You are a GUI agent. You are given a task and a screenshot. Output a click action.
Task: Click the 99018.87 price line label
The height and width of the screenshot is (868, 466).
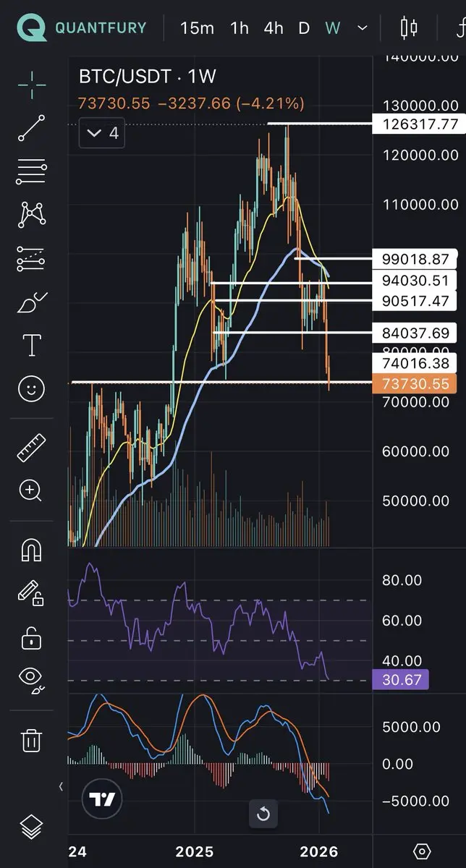(415, 259)
